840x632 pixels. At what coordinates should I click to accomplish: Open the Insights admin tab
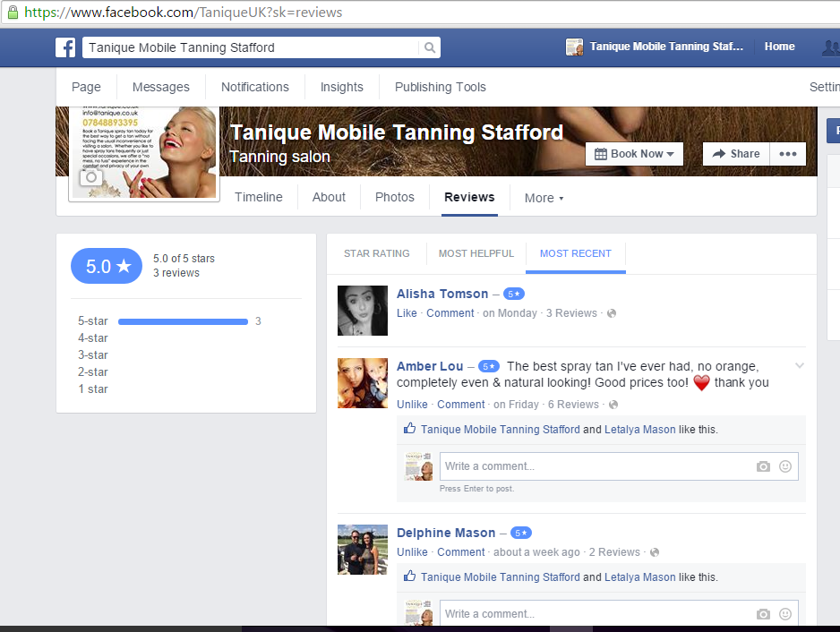(342, 87)
